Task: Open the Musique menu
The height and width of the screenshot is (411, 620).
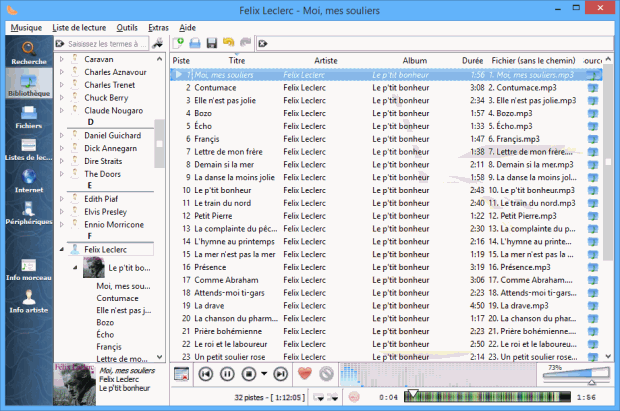Action: [x=26, y=28]
